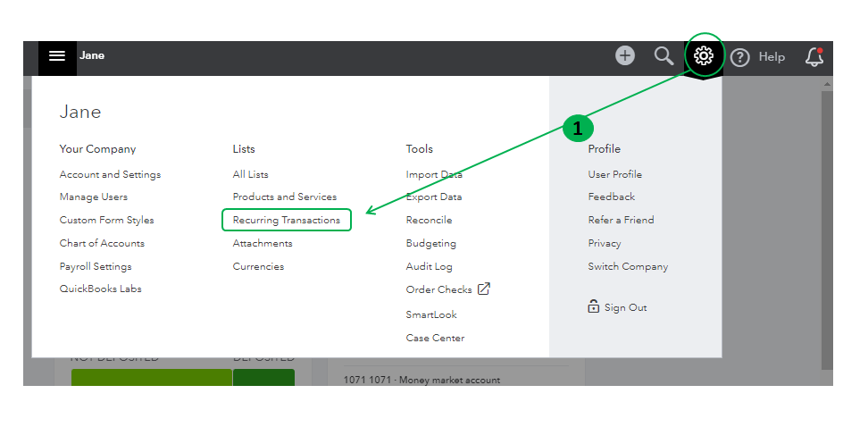Select Reconcile under Tools
868x427 pixels.
[x=429, y=220]
